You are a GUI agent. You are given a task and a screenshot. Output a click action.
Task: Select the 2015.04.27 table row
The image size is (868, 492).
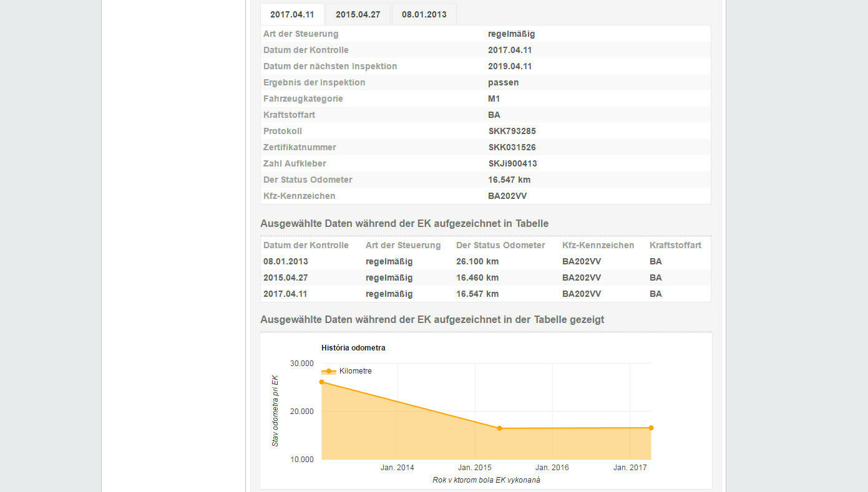point(285,277)
